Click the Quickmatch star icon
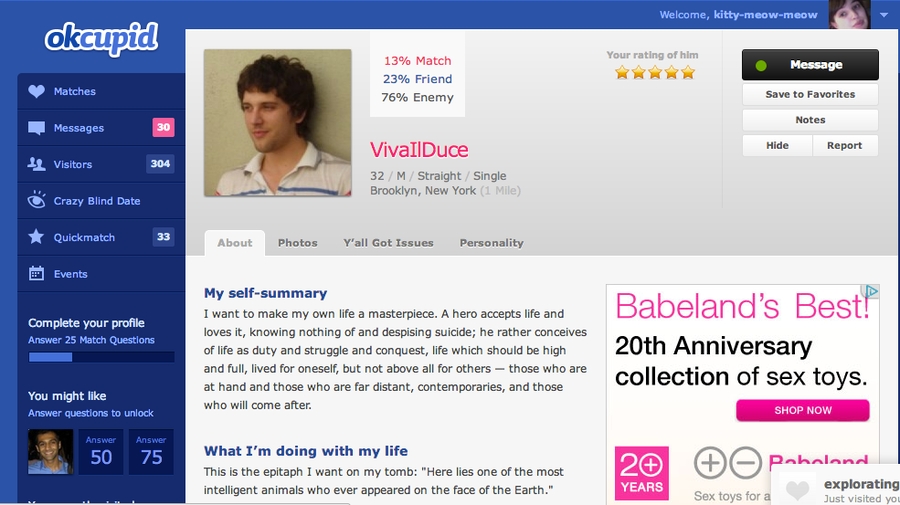This screenshot has width=900, height=505. pos(37,237)
